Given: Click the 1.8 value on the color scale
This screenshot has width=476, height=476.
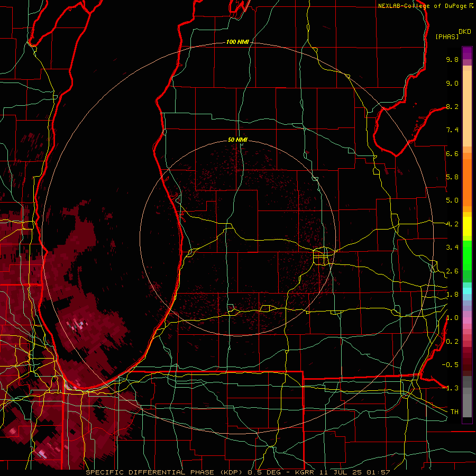Looking at the screenshot, I should click(x=452, y=295).
